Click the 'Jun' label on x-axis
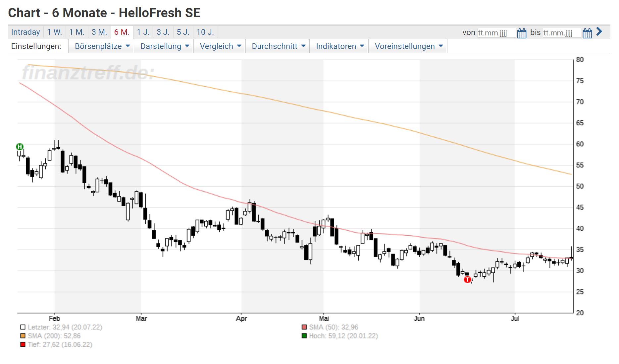Image resolution: width=619 pixels, height=364 pixels. click(x=419, y=318)
